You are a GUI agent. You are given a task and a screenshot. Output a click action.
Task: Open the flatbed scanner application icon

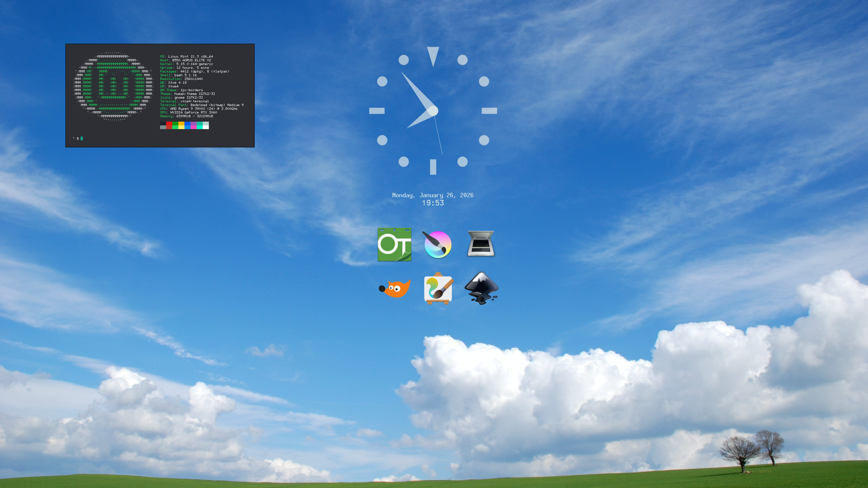click(481, 244)
